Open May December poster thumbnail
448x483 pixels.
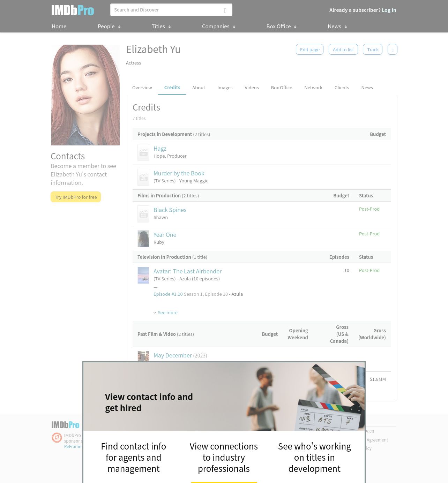point(143,356)
